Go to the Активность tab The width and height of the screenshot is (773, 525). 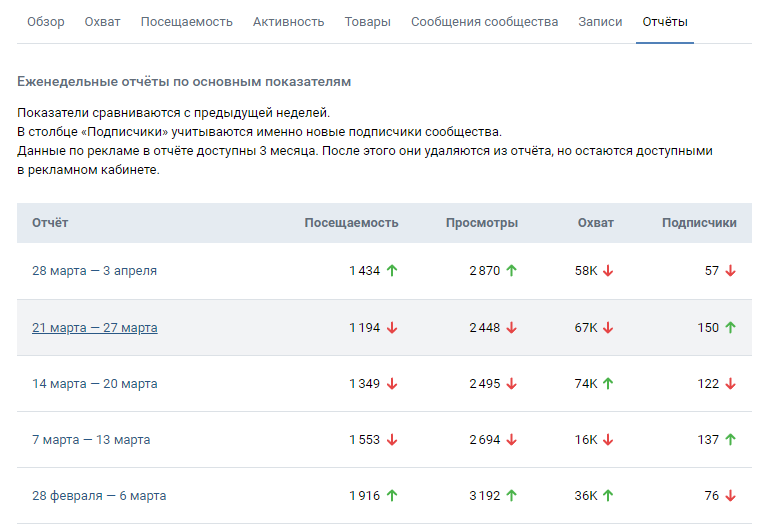[x=288, y=22]
